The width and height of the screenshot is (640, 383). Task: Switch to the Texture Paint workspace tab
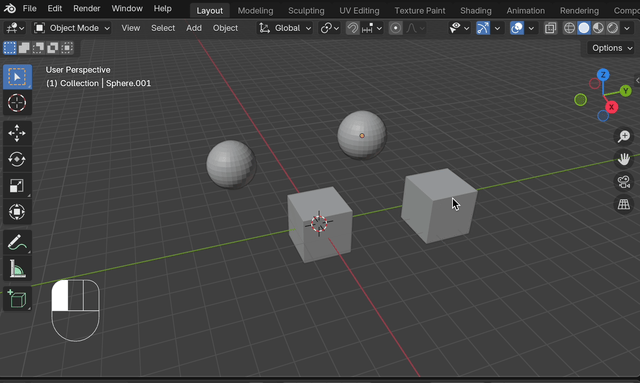click(x=420, y=11)
